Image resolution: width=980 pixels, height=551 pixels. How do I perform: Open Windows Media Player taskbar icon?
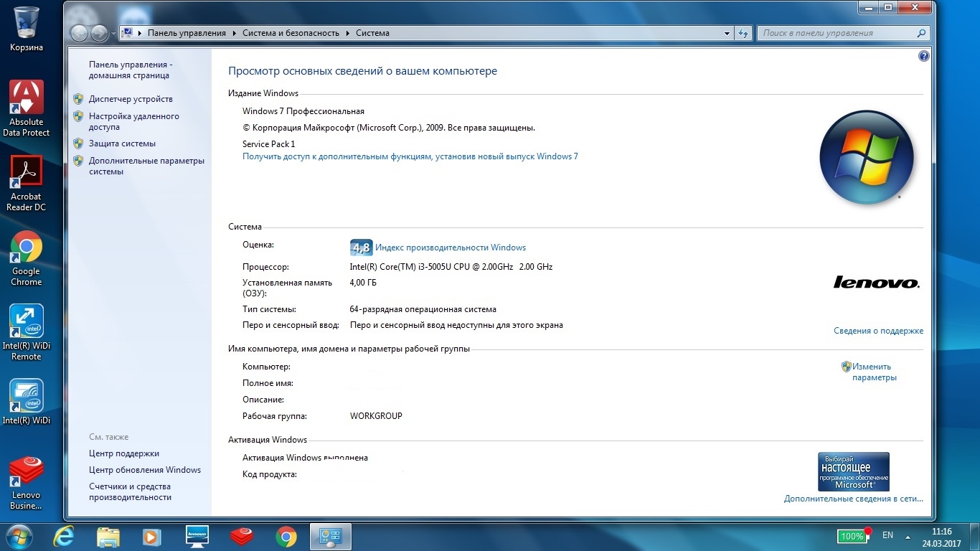pyautogui.click(x=151, y=537)
